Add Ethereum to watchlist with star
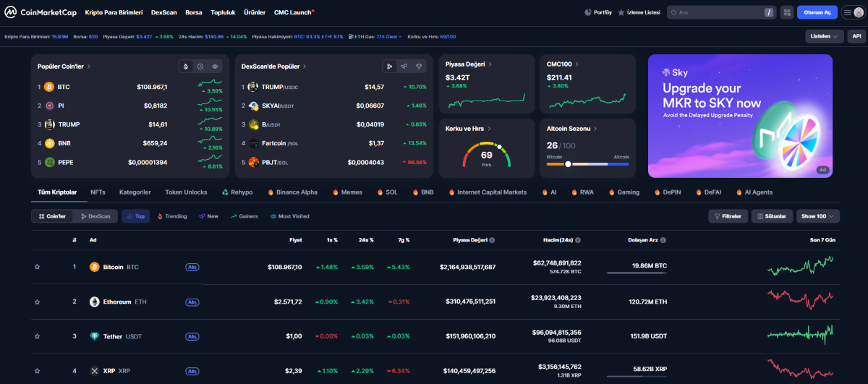 pos(37,302)
